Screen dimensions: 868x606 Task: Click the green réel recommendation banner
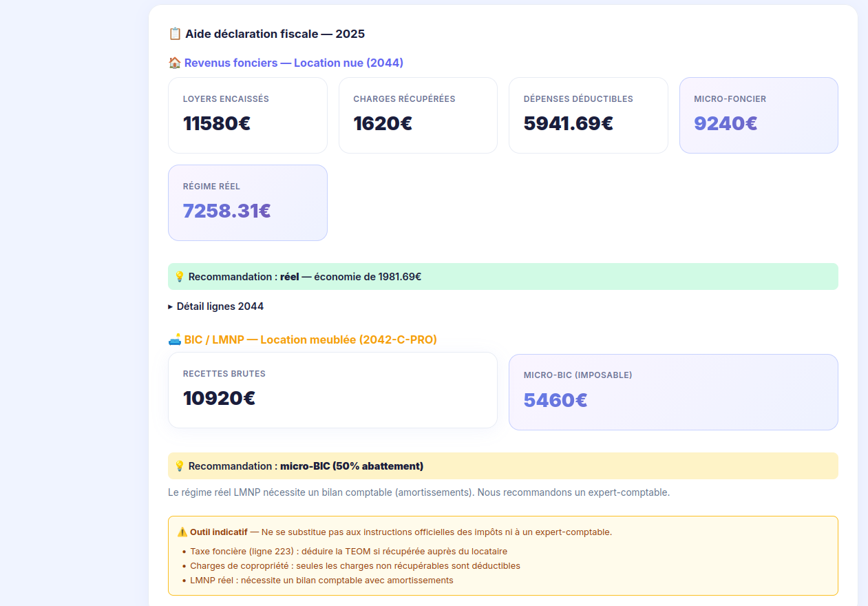click(x=503, y=277)
